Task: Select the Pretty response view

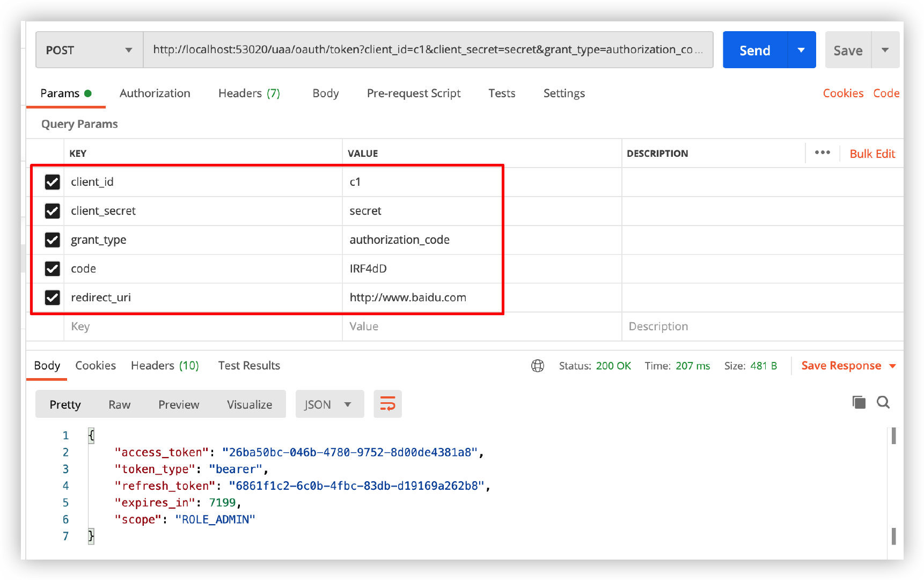Action: 65,404
